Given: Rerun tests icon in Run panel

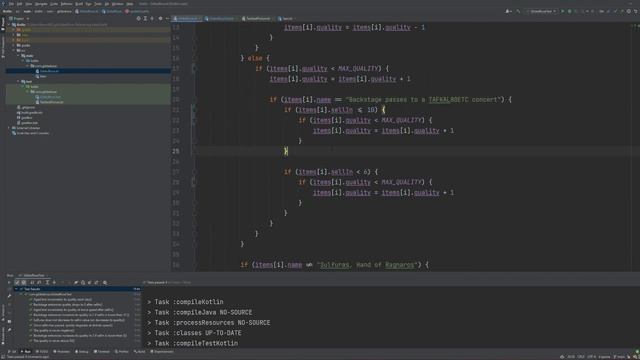Looking at the screenshot, I should (x=9, y=282).
